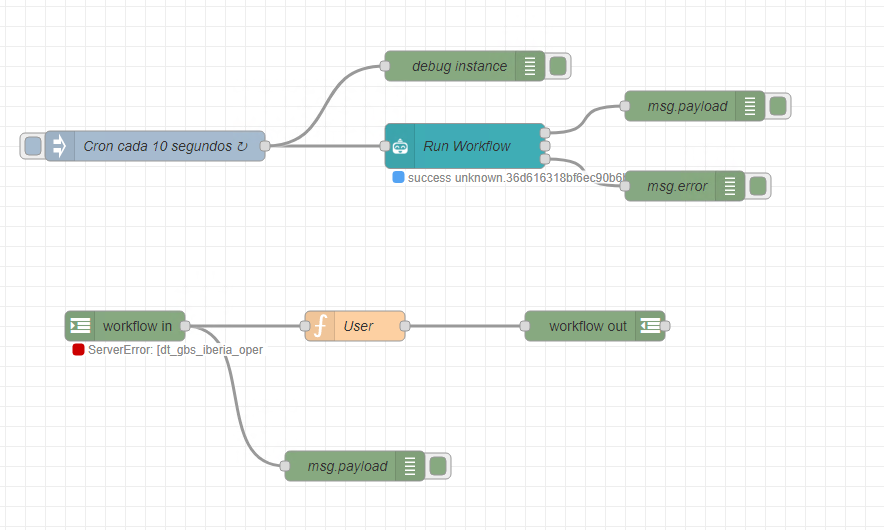The width and height of the screenshot is (884, 530).
Task: Toggle the bottom msg.payload debug output button
Action: (x=437, y=466)
